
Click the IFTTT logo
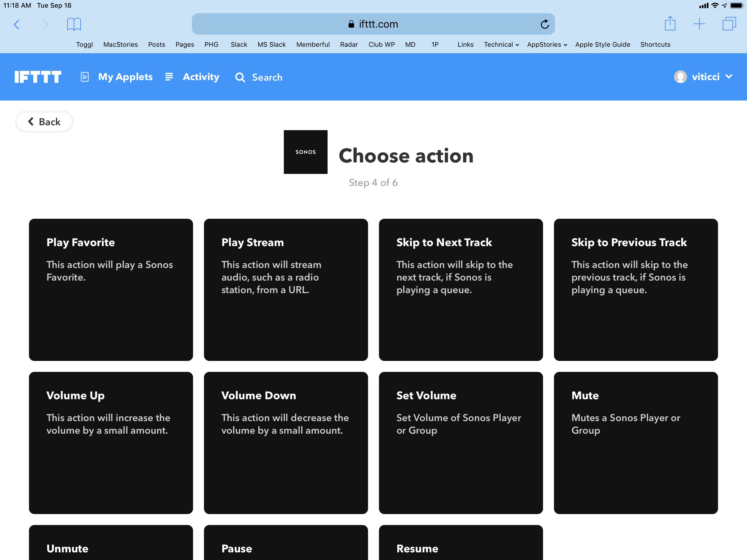[x=38, y=77]
